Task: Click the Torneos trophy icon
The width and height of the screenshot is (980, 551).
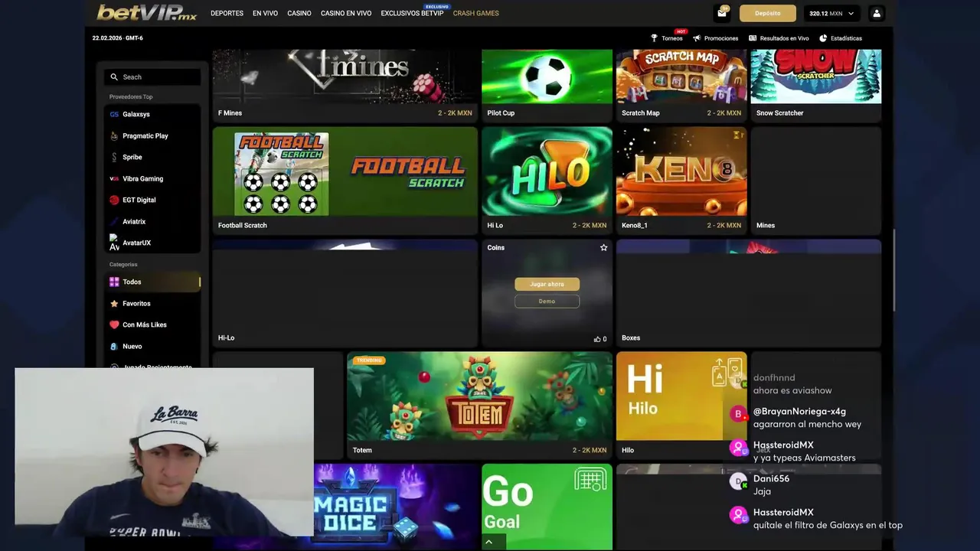Action: [654, 38]
